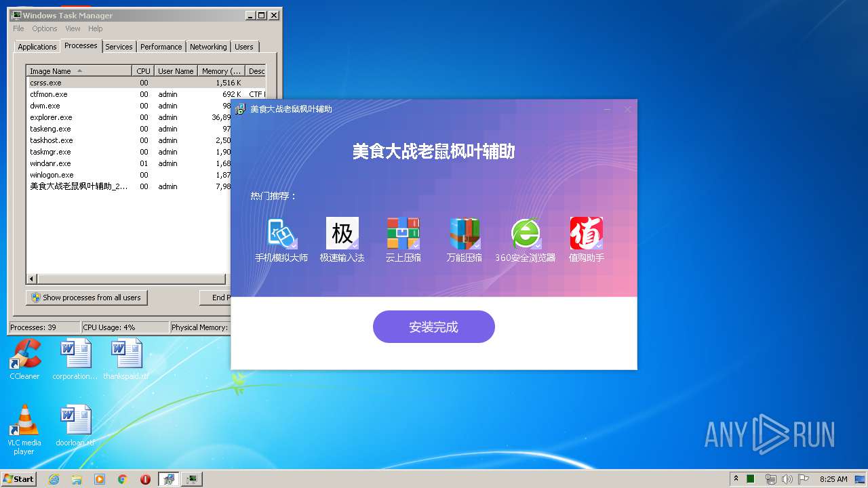The height and width of the screenshot is (488, 868).
Task: Switch to the Users tab
Action: pos(244,47)
